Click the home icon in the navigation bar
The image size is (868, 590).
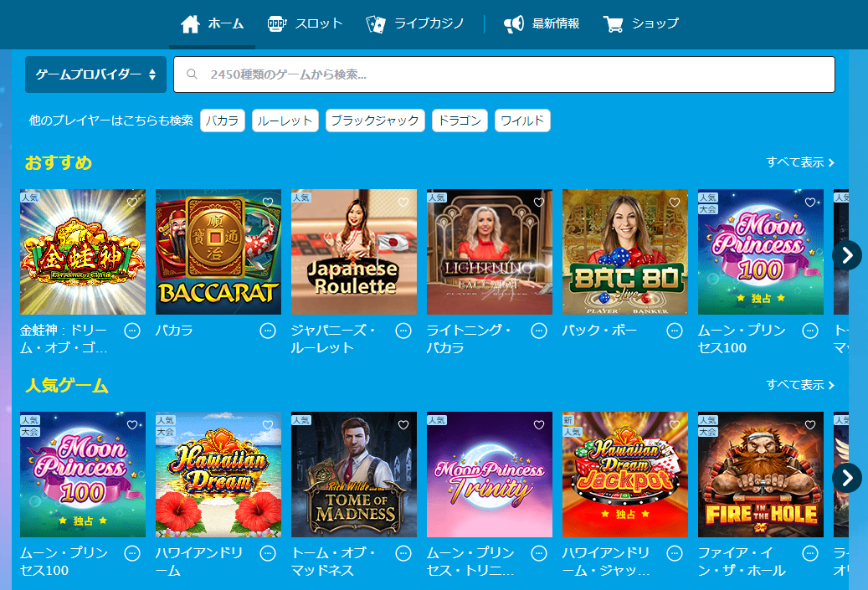[x=190, y=23]
